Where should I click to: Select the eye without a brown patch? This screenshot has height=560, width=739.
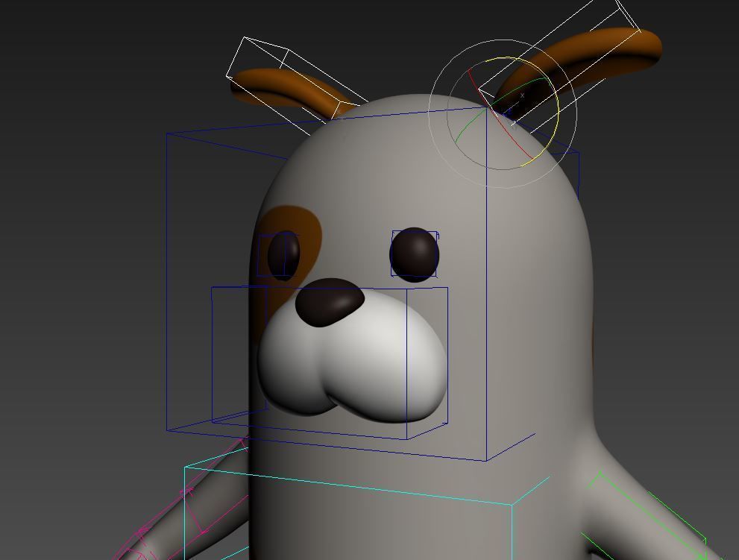coord(415,254)
